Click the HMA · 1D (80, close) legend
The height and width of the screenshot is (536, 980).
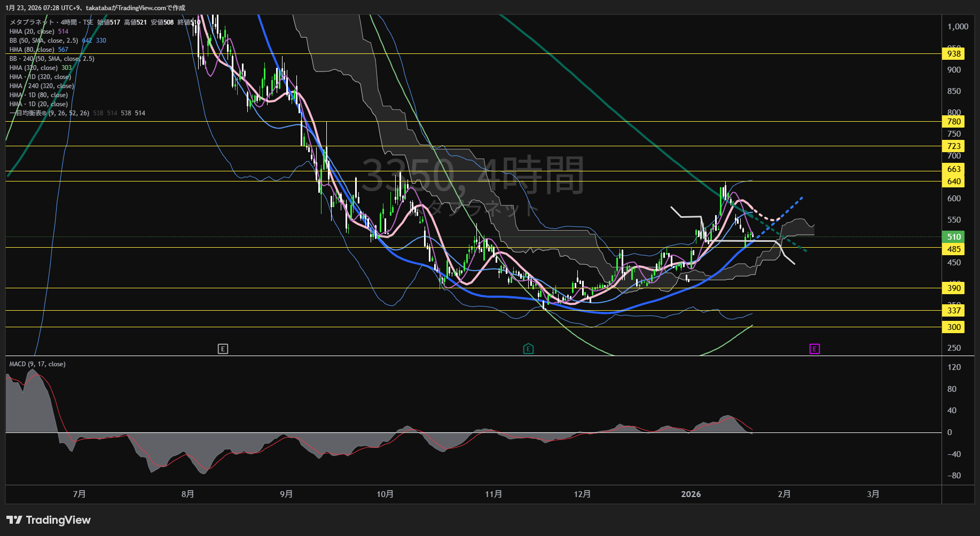tap(38, 95)
